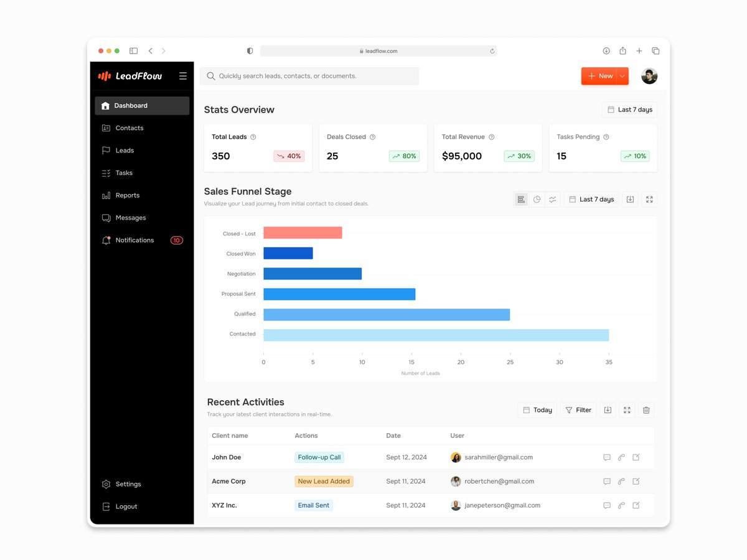The height and width of the screenshot is (560, 747).
Task: Click the 80% growth badge on Deals Closed
Action: click(x=404, y=156)
